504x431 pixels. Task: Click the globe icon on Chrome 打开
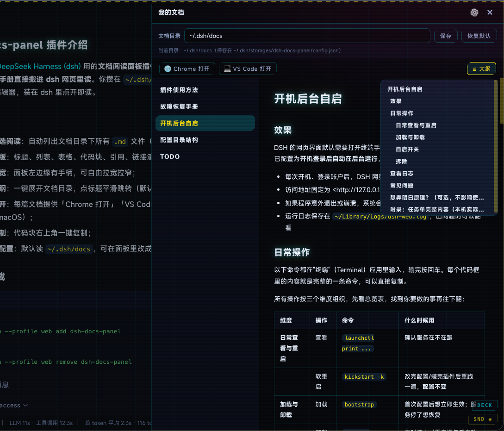pos(168,69)
